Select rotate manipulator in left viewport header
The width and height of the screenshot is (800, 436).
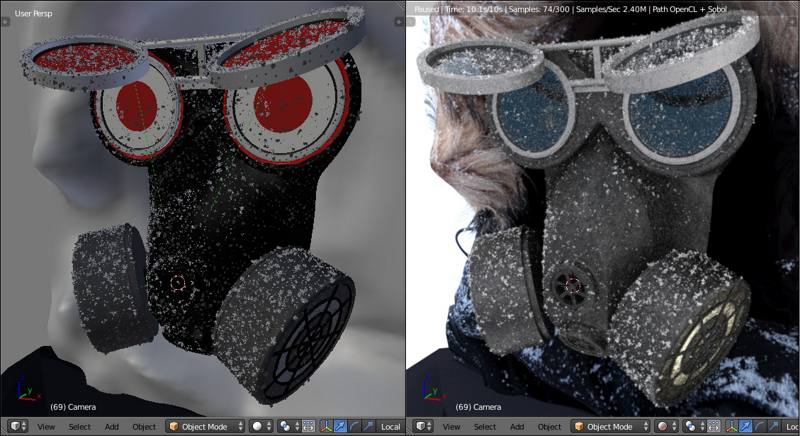point(354,426)
